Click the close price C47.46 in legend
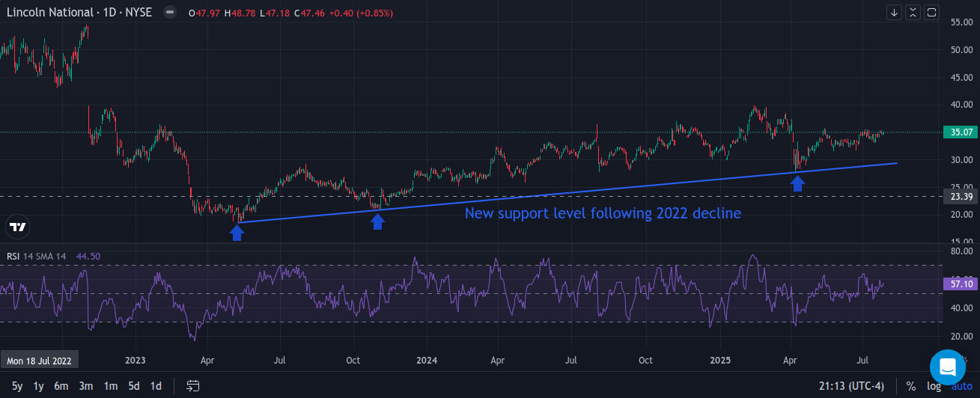This screenshot has height=398, width=980. [310, 13]
